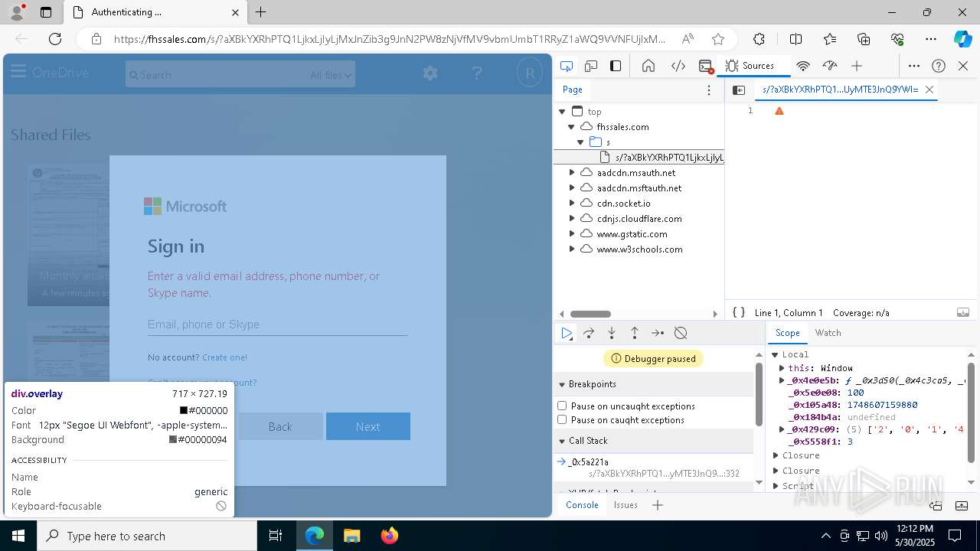Open Customize DevTools ellipsis menu
Image resolution: width=980 pixels, height=551 pixels.
914,66
